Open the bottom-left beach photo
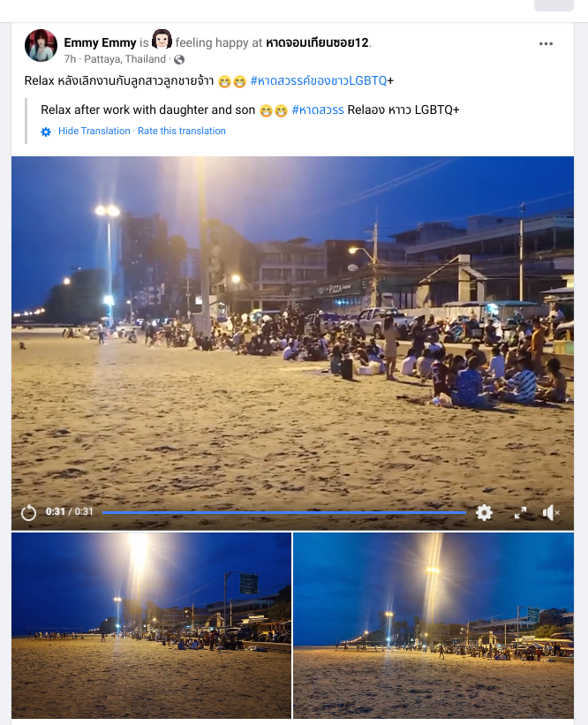The width and height of the screenshot is (588, 725). [152, 625]
